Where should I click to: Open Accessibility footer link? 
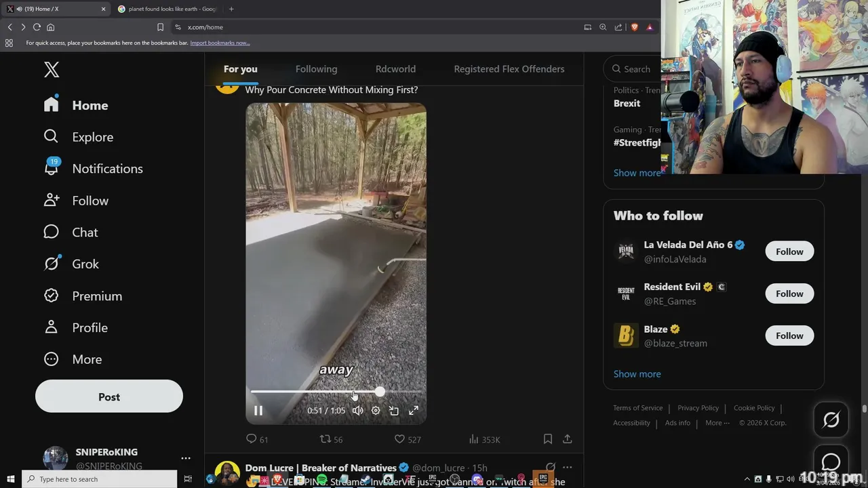click(x=631, y=423)
